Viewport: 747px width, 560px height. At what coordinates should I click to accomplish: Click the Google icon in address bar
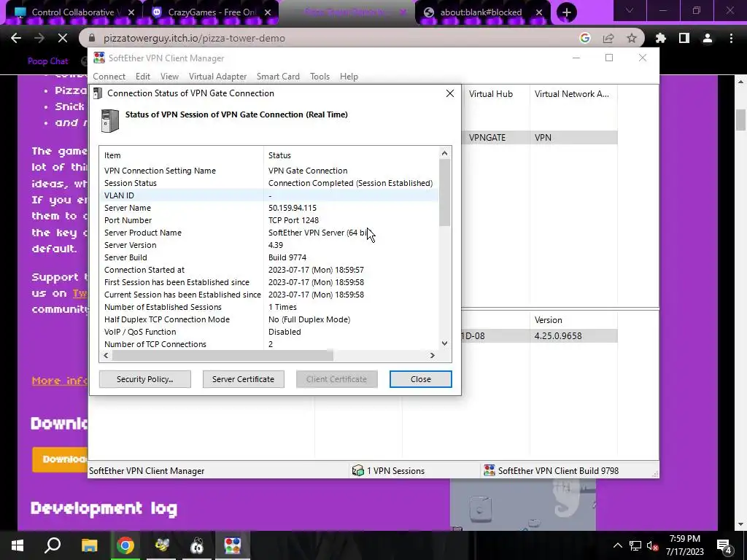(585, 38)
